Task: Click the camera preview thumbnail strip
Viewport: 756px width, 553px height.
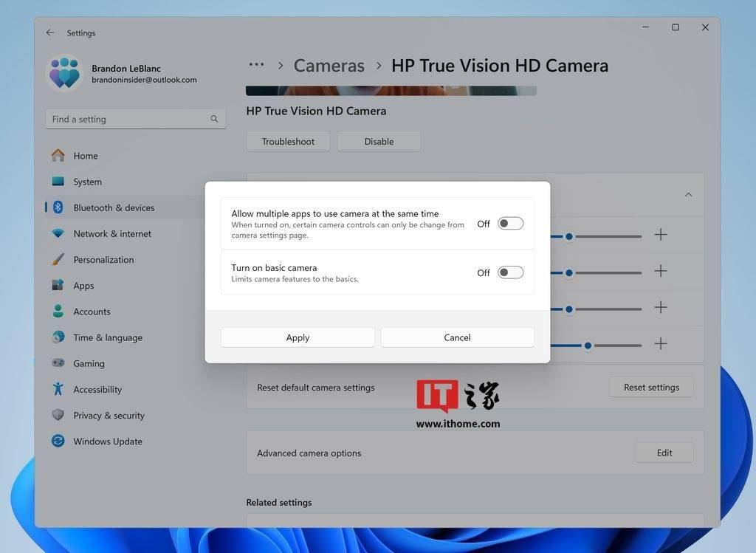Action: [391, 91]
